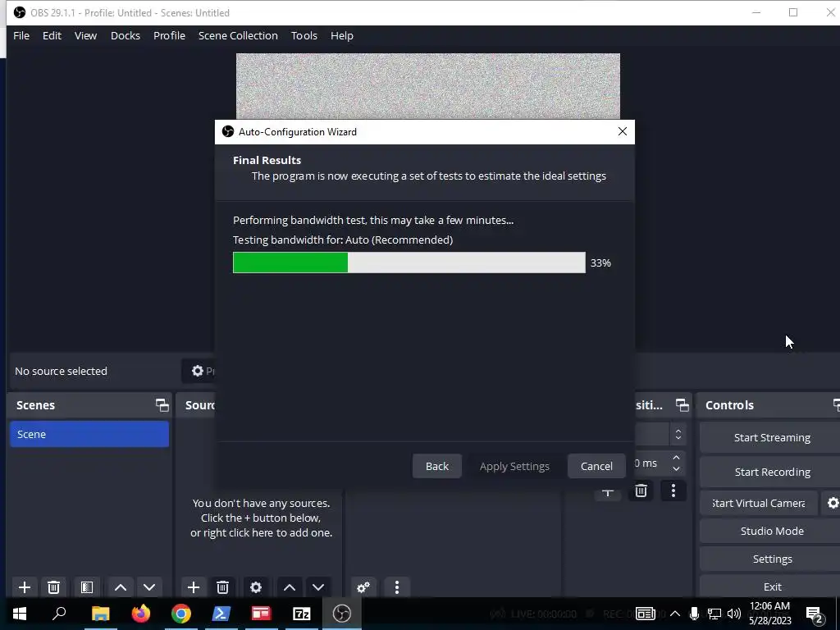Click Apply Settings in the wizard
The image size is (840, 630).
514,466
